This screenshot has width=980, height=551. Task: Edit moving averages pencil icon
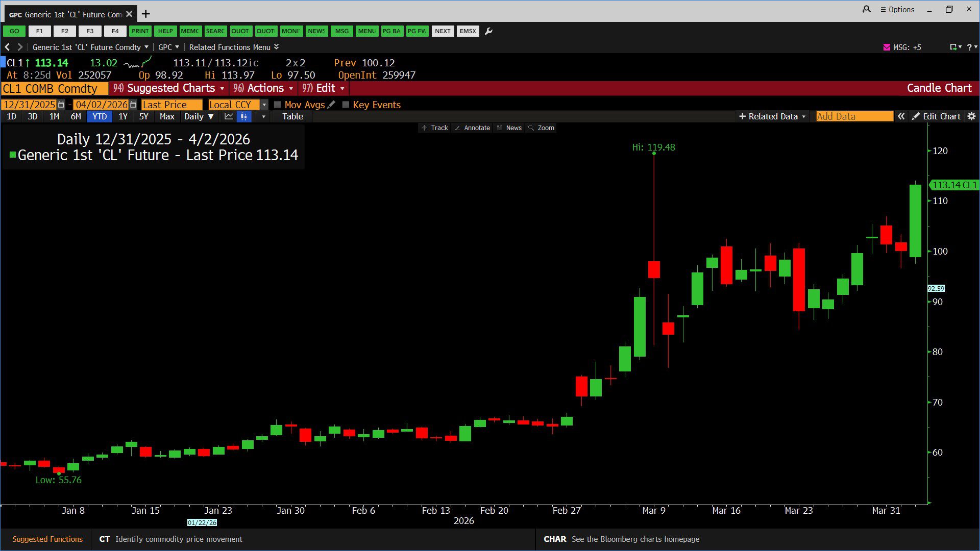tap(331, 105)
